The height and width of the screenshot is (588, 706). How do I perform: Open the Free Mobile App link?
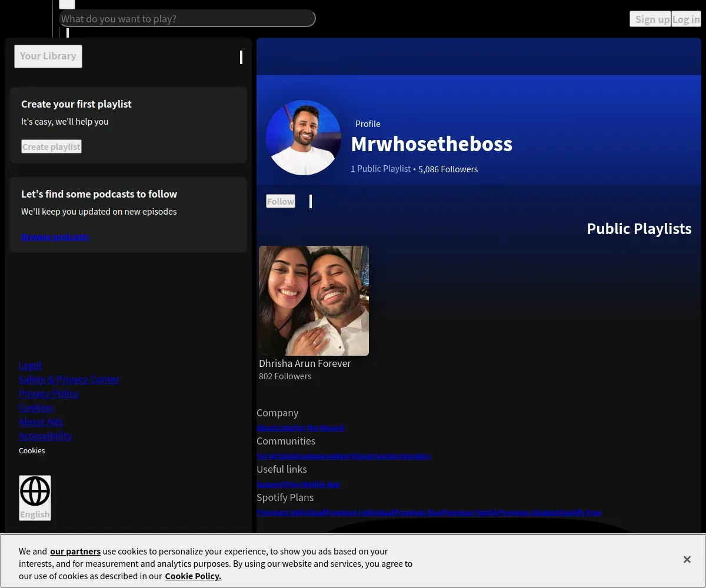(312, 485)
